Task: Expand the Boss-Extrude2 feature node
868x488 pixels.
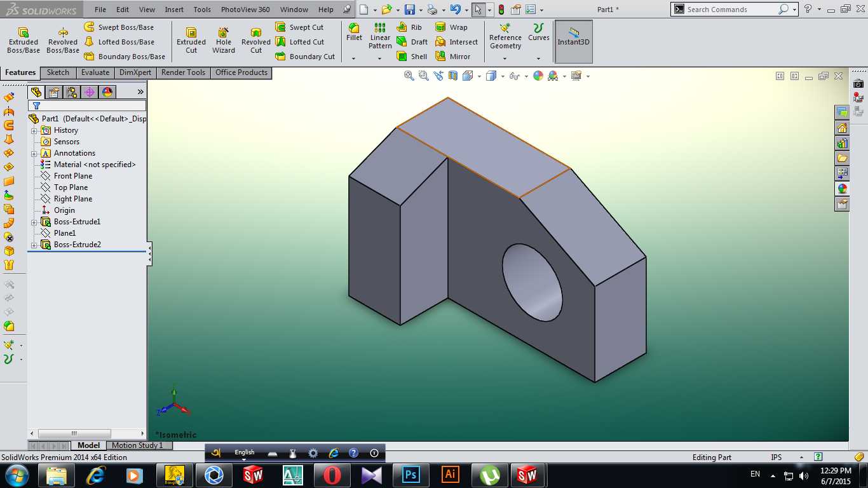Action: pyautogui.click(x=34, y=245)
